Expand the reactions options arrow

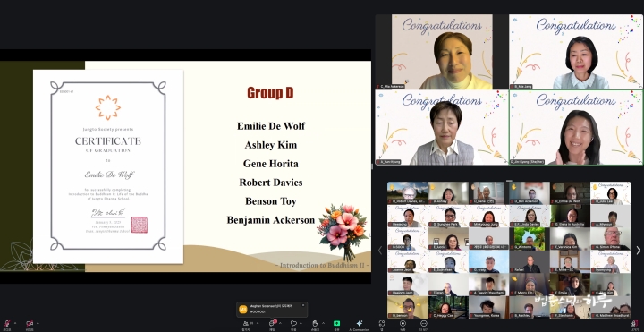tap(301, 323)
